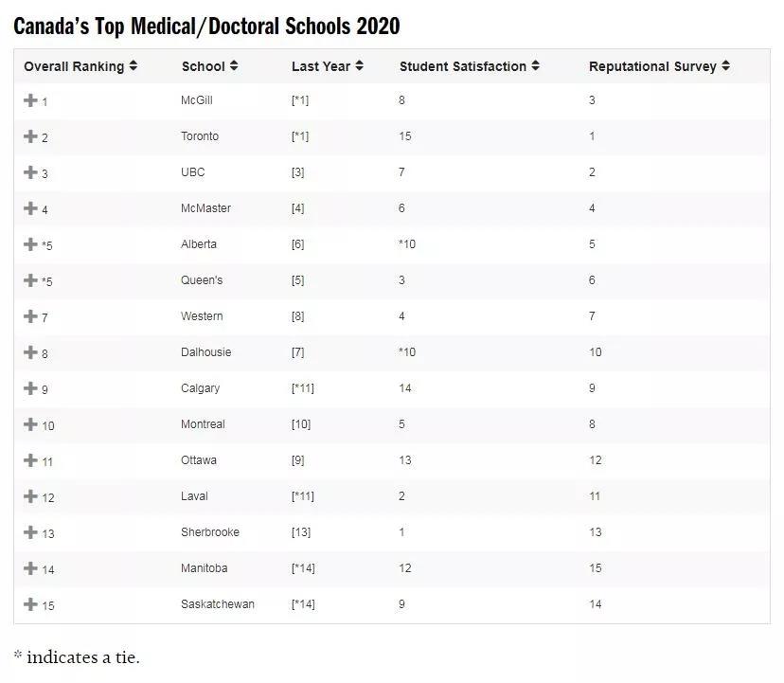Click plus icon next to Dalhousie ranking
The image size is (784, 683).
point(30,352)
